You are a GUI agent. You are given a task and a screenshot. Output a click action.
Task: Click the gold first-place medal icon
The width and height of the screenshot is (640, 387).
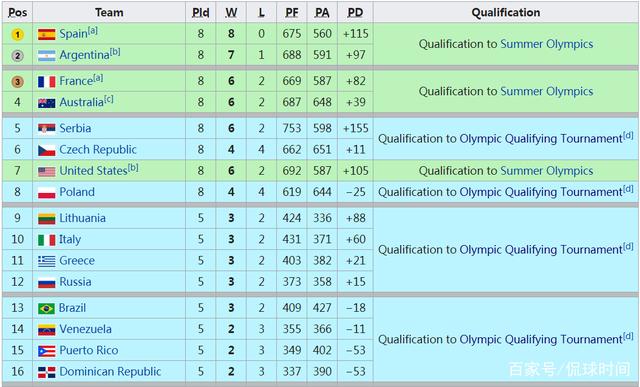[17, 34]
